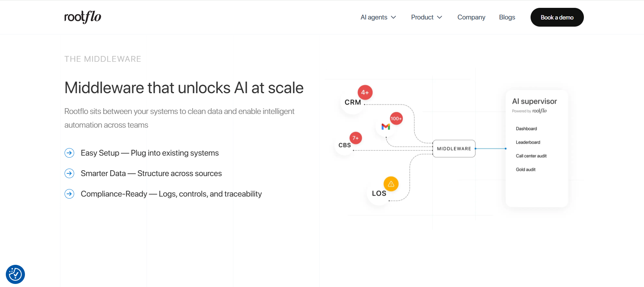Click the Rootflo sits between your systems paragraph
Screen dimensions: 644x287
pyautogui.click(x=179, y=118)
